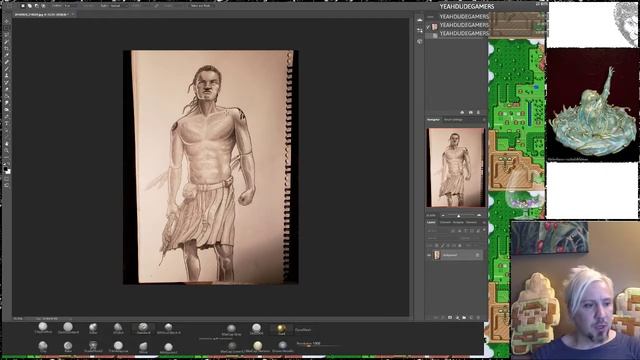The height and width of the screenshot is (360, 640).
Task: Select the MatCap Gray material sphere
Action: [x=231, y=328]
